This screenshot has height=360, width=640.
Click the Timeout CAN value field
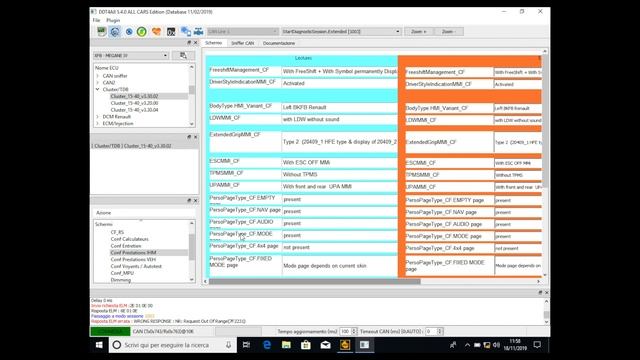click(431, 331)
